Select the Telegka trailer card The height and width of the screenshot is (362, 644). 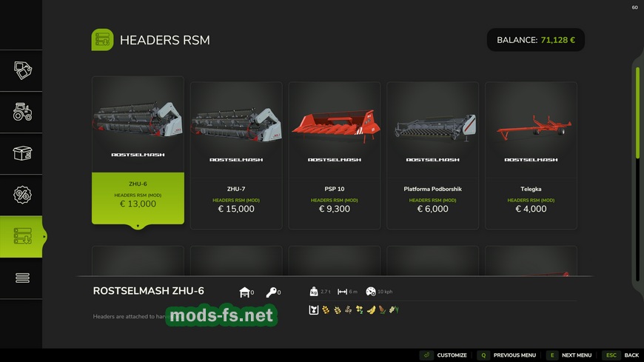[x=531, y=155]
